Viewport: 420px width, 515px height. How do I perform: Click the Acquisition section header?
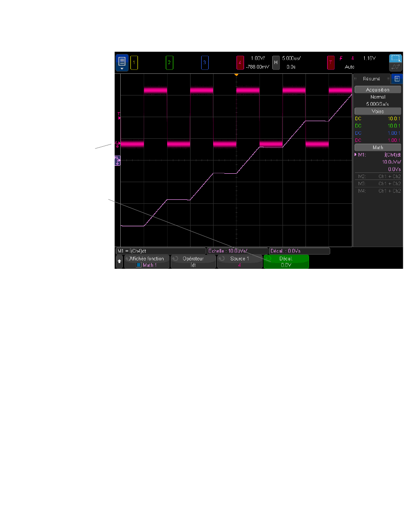tap(377, 90)
